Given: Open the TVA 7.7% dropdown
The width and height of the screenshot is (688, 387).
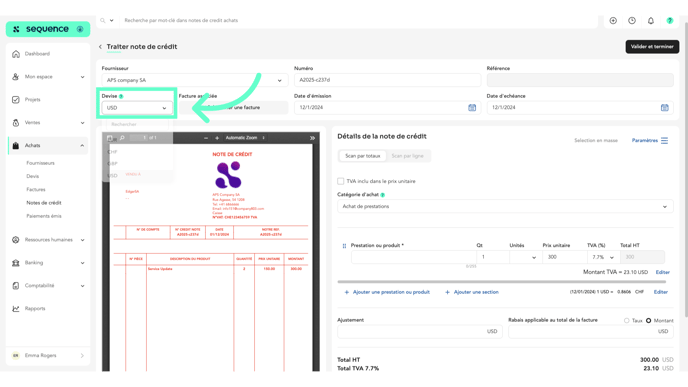Looking at the screenshot, I should (x=603, y=257).
